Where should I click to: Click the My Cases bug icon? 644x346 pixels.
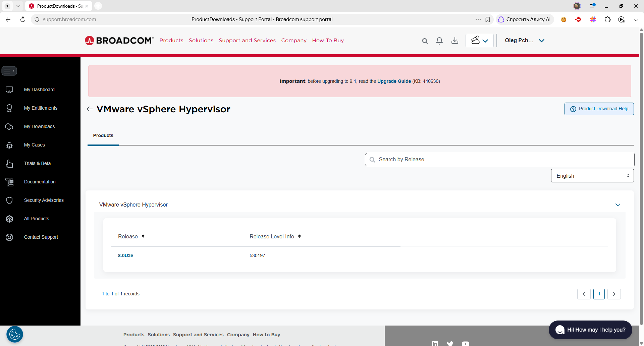click(x=9, y=145)
